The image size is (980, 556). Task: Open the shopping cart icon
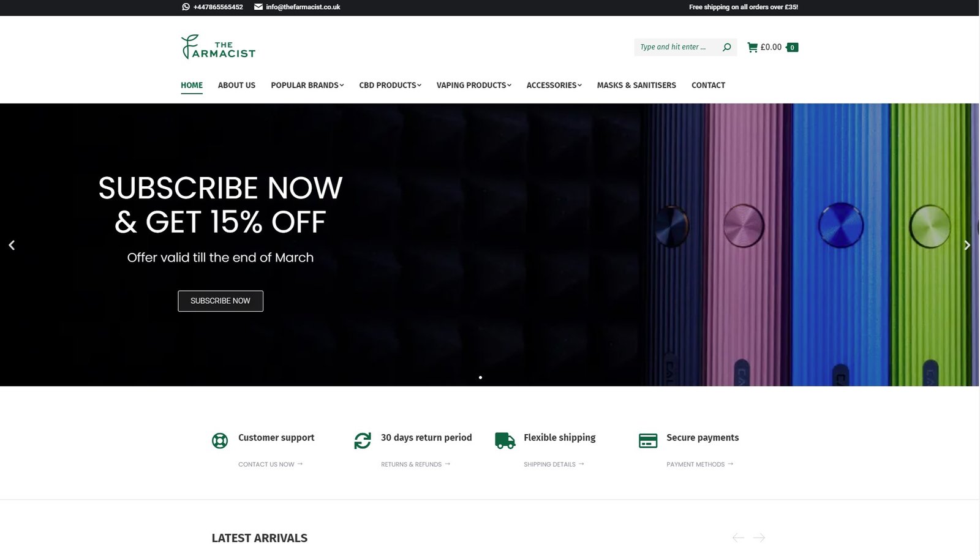pyautogui.click(x=752, y=47)
